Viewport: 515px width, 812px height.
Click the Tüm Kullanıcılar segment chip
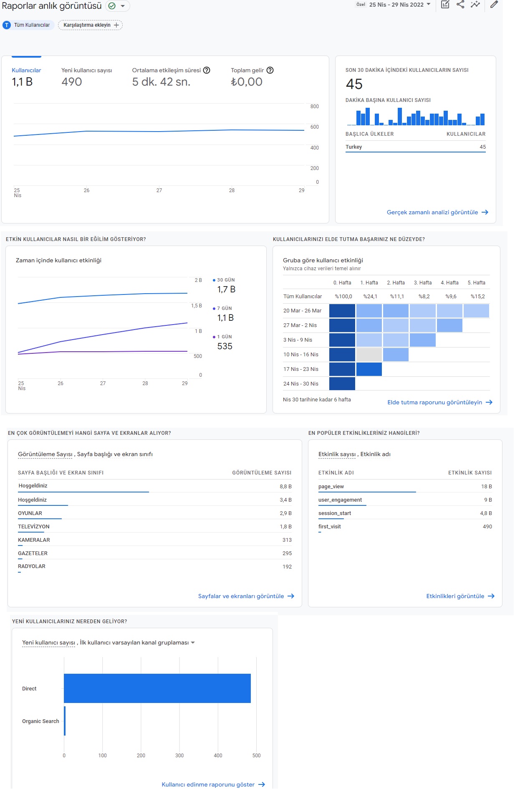pos(28,25)
